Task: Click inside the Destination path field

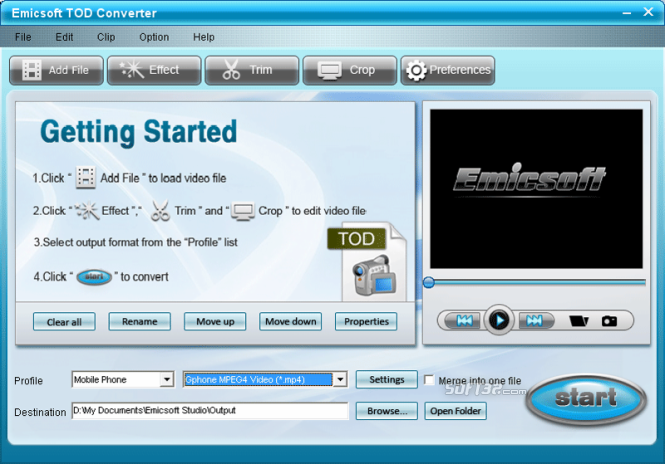Action: tap(210, 411)
